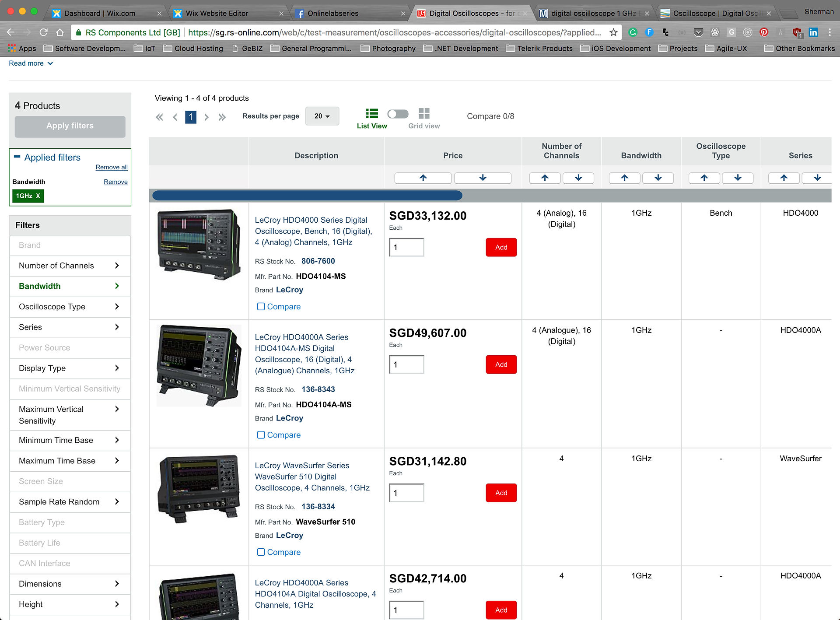Sort Oscilloscope Type ascending
The image size is (840, 620).
(704, 178)
